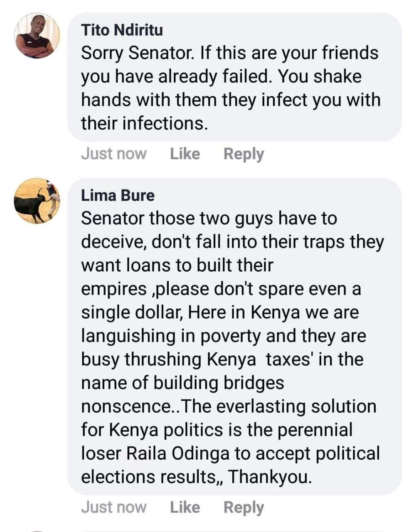Like Tito Ndiritu's comment

point(185,154)
